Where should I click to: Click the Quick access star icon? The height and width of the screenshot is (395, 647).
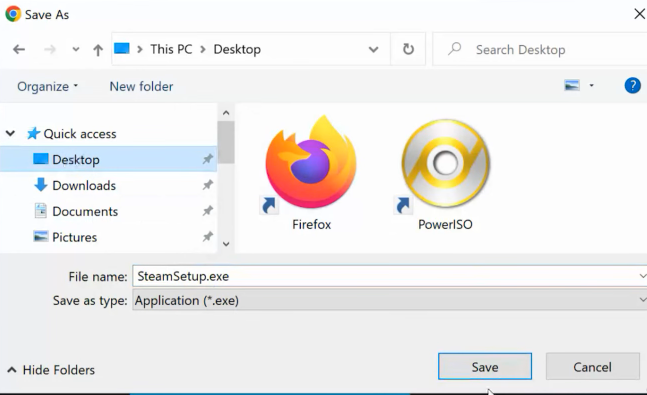coord(33,133)
